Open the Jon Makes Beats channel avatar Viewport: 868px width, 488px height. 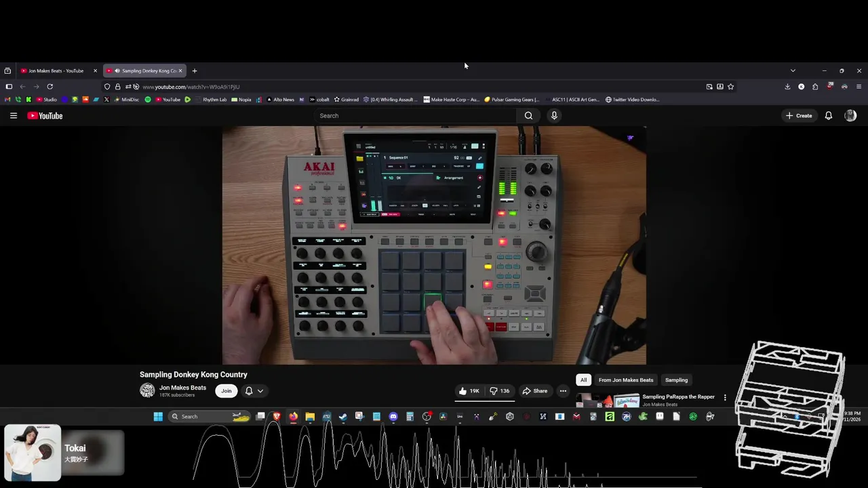[147, 390]
